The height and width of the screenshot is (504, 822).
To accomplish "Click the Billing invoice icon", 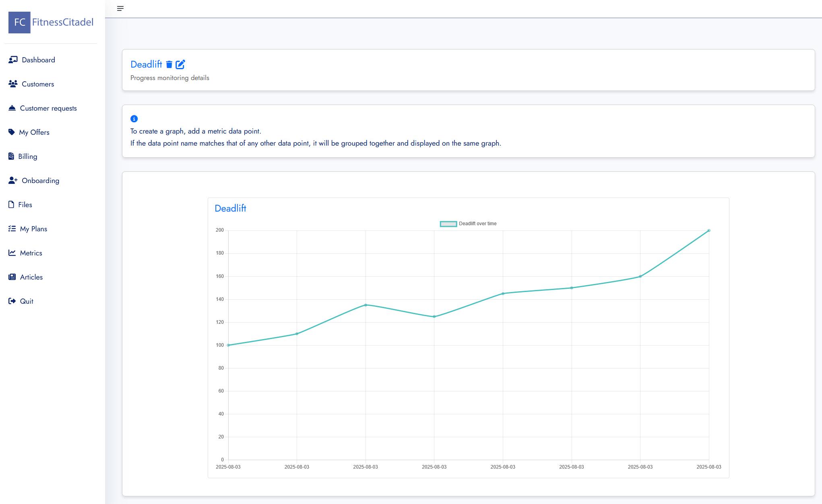I will (11, 156).
